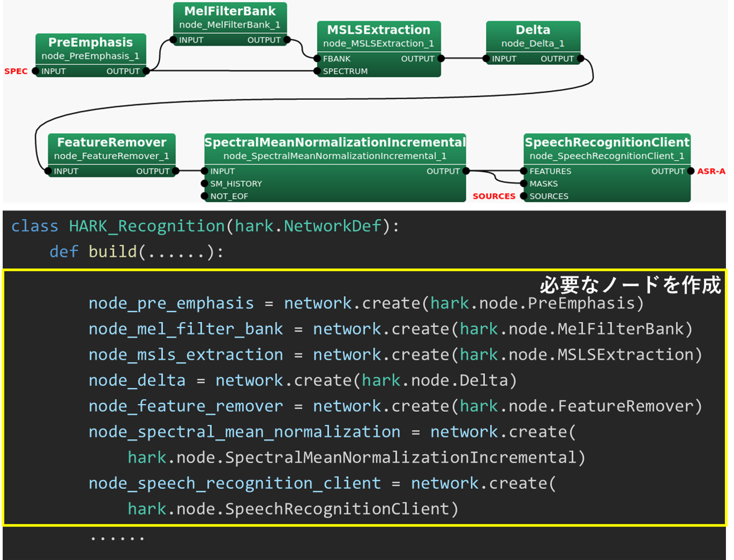The width and height of the screenshot is (734, 560).
Task: Click INPUT port dot of PreEmphasis
Action: coord(36,71)
